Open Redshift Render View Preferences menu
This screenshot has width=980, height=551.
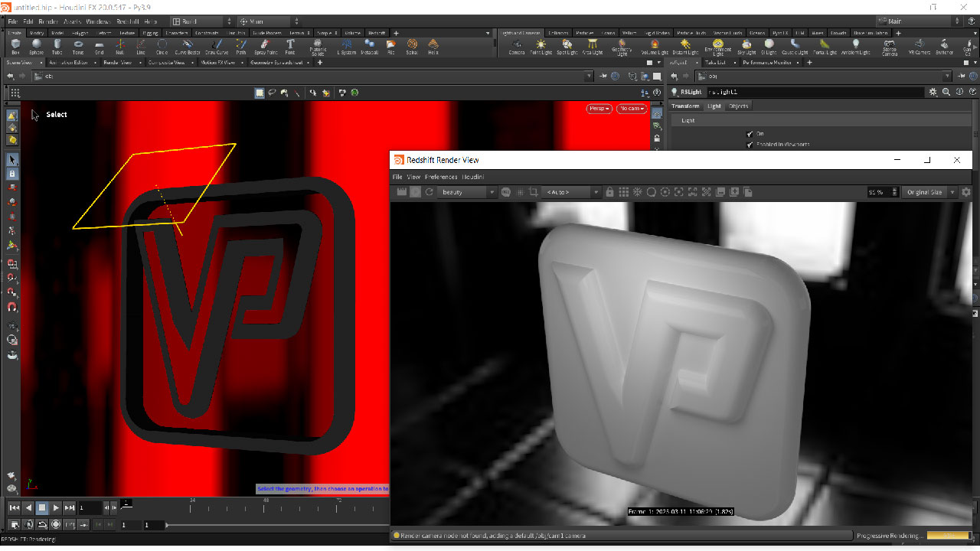tap(441, 177)
